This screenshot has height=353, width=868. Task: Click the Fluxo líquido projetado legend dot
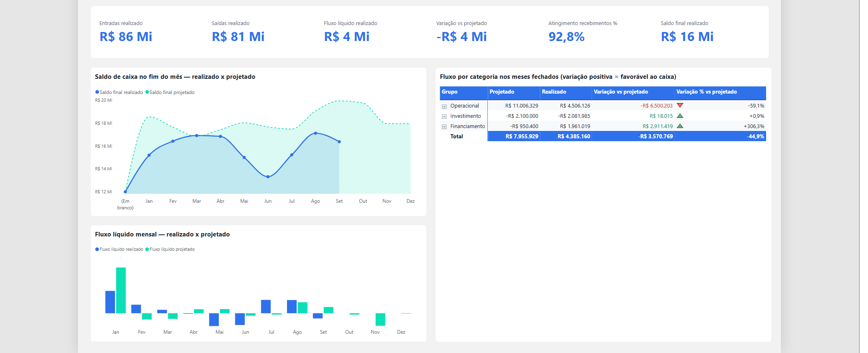pyautogui.click(x=147, y=249)
